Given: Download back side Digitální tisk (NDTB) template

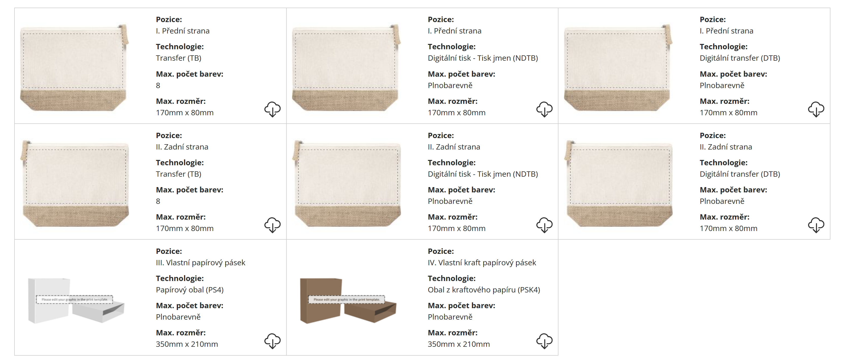Looking at the screenshot, I should (x=544, y=225).
